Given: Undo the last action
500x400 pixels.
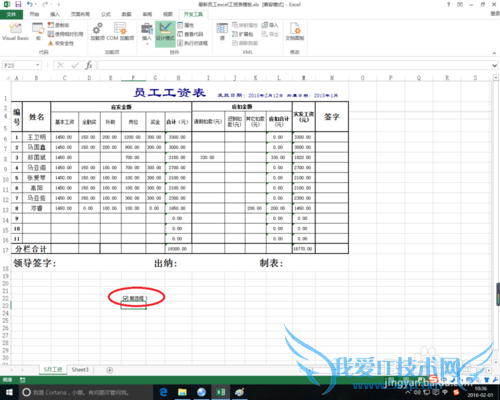Looking at the screenshot, I should click(29, 4).
